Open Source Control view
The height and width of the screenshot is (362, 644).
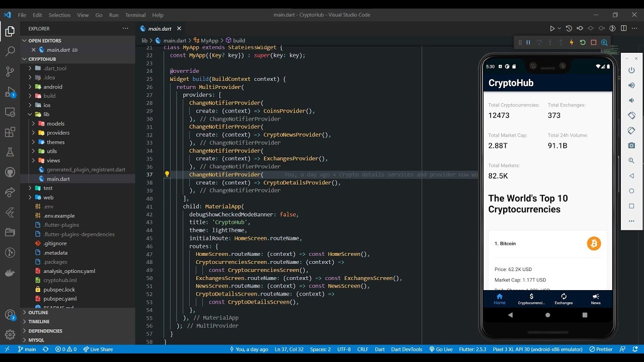click(10, 71)
